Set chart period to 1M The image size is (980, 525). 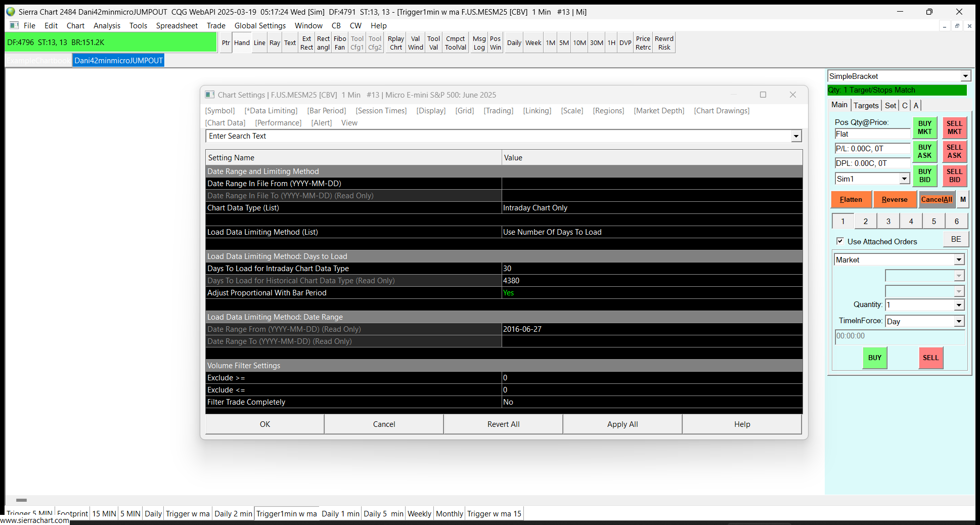[551, 43]
